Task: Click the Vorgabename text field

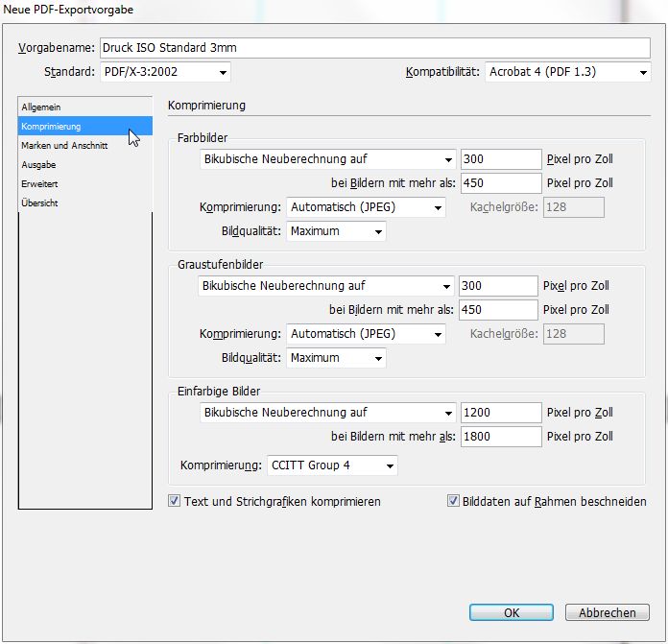Action: (x=374, y=48)
